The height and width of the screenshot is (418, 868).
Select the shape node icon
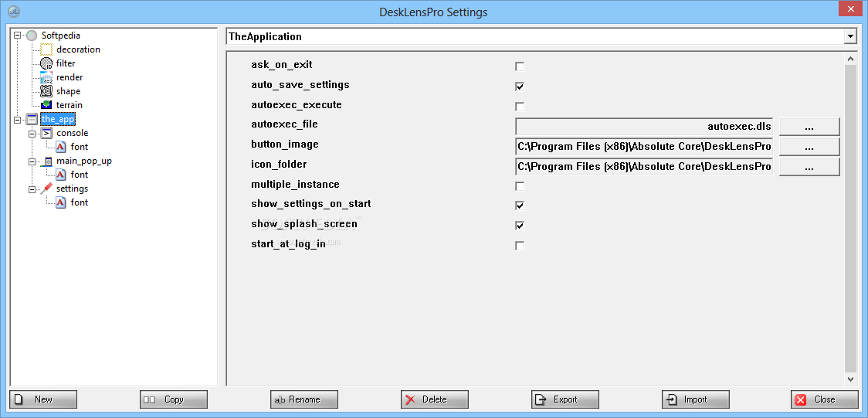click(x=46, y=91)
